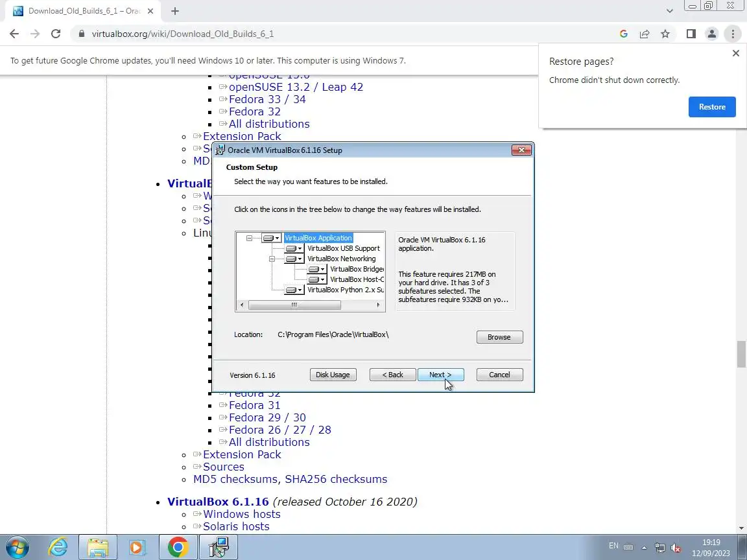Open the Disk Usage dialog
Viewport: 747px width, 560px height.
point(333,375)
